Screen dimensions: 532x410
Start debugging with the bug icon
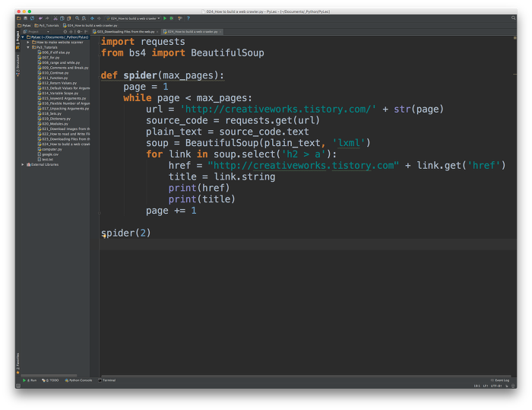[172, 18]
